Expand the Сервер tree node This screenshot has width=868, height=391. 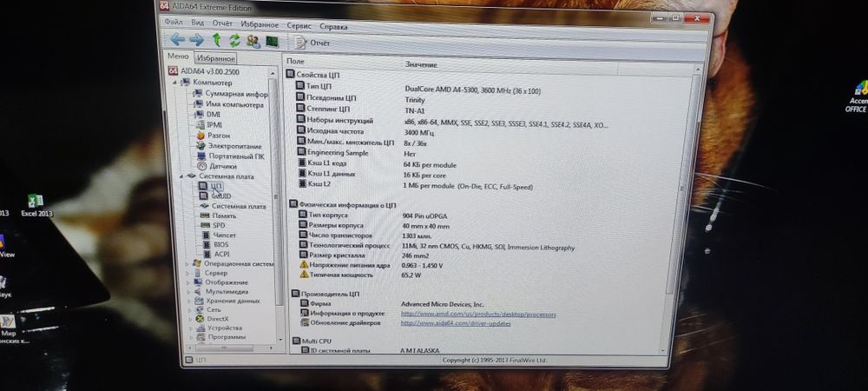point(188,274)
